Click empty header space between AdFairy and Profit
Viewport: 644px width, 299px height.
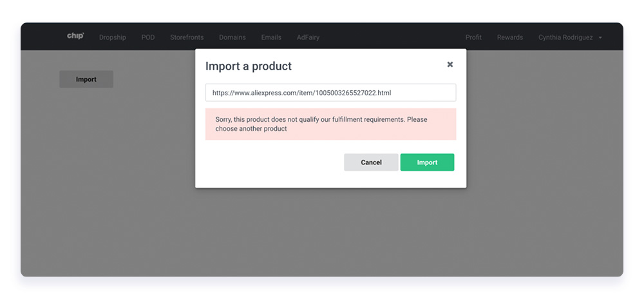[392, 37]
